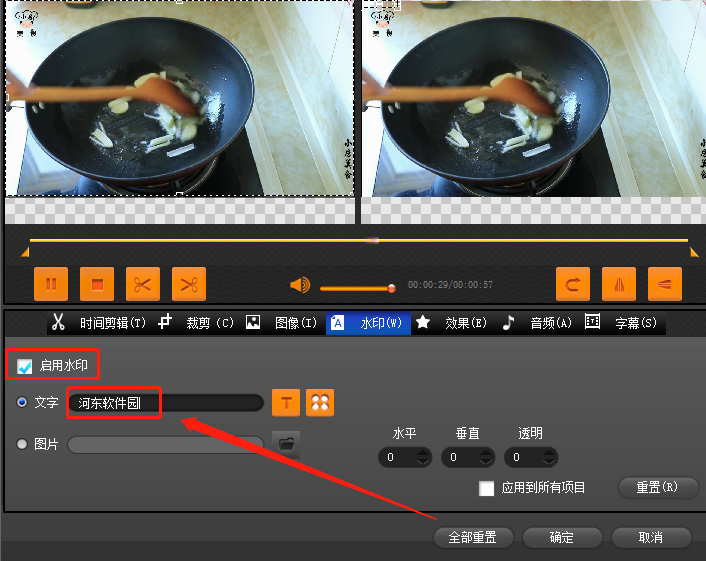
Task: Select the 文字 radio button
Action: 22,402
